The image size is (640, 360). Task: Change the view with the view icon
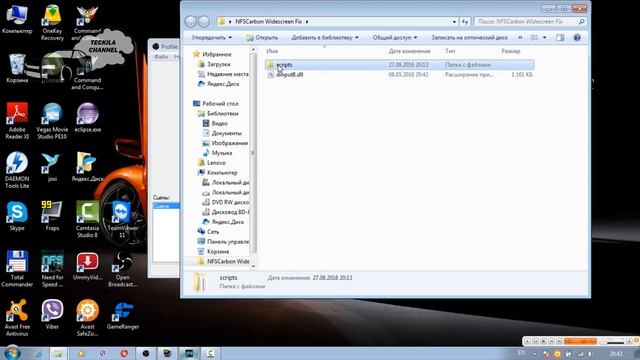tap(534, 38)
